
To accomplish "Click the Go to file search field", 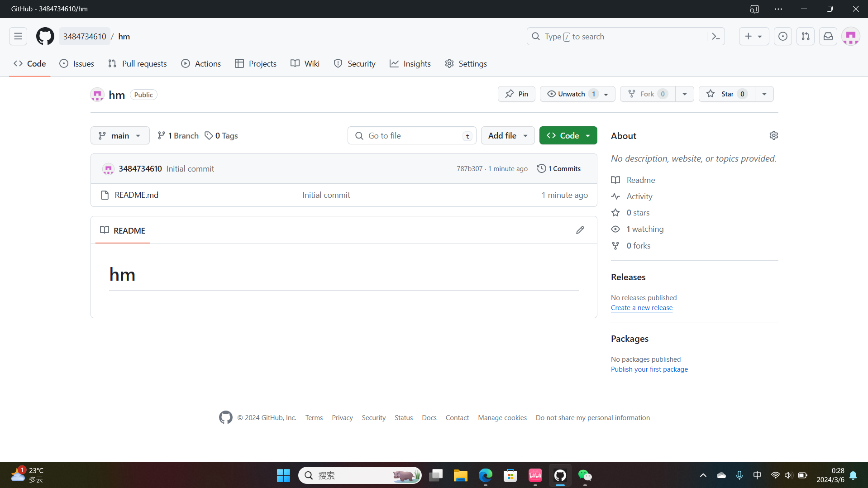I will 412,135.
